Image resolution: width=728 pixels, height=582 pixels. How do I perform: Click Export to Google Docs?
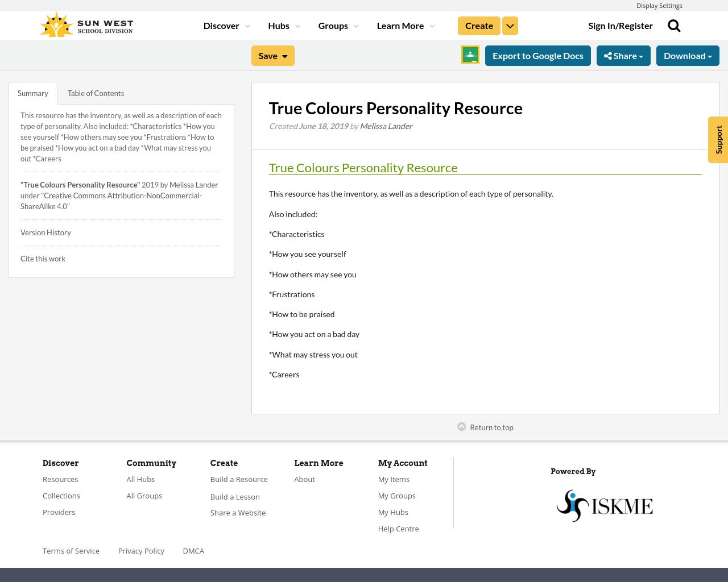point(537,55)
